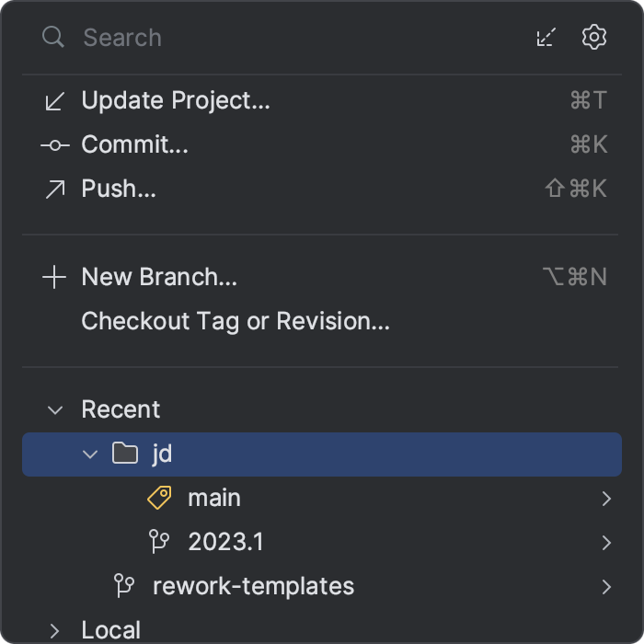Image resolution: width=644 pixels, height=644 pixels.
Task: Click the Commit node icon
Action: [54, 144]
